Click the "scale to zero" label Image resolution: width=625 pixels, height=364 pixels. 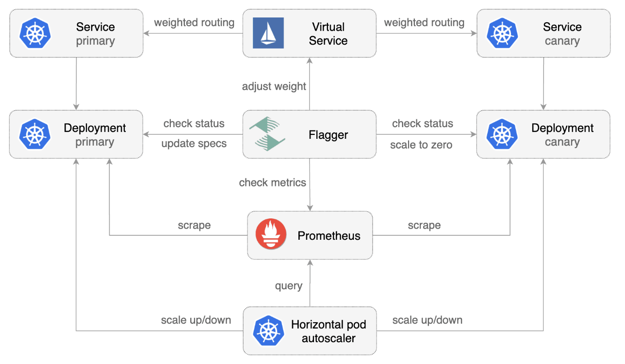tap(421, 145)
